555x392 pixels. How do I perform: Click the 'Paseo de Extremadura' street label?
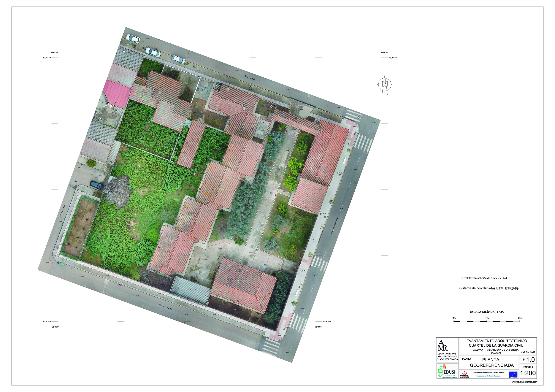click(334, 225)
